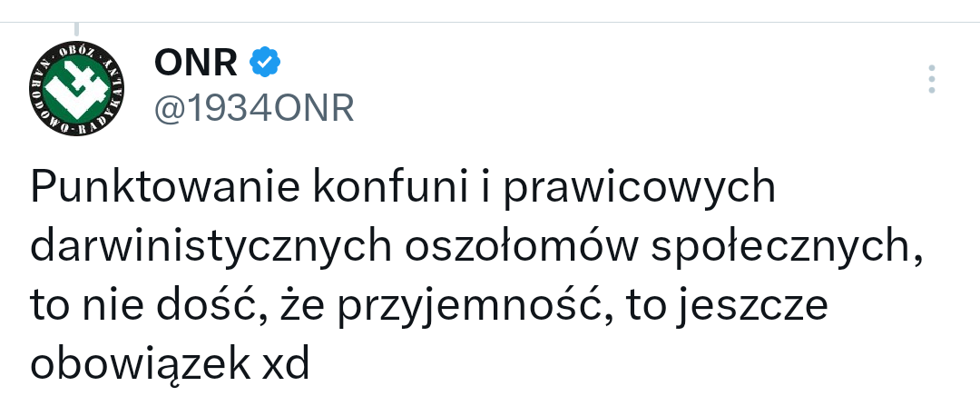Click the blue verified checkmark badge
This screenshot has height=416, width=980.
tap(265, 63)
